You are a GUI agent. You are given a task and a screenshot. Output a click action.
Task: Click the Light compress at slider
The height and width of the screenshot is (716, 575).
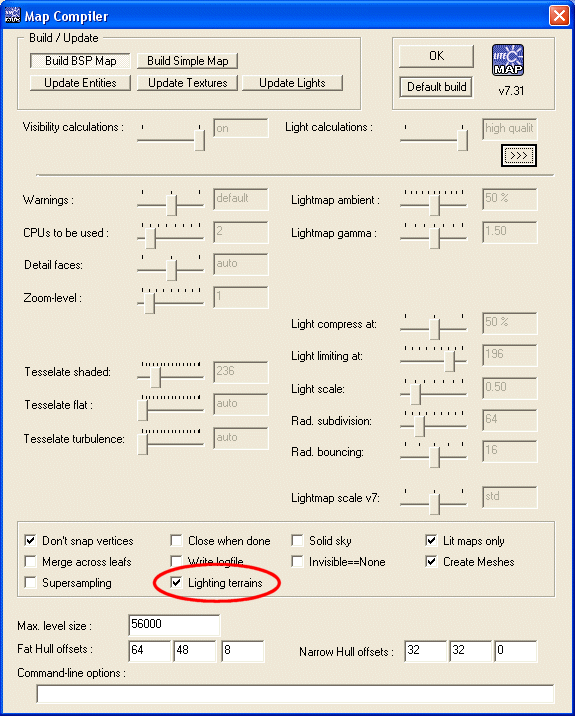[434, 327]
